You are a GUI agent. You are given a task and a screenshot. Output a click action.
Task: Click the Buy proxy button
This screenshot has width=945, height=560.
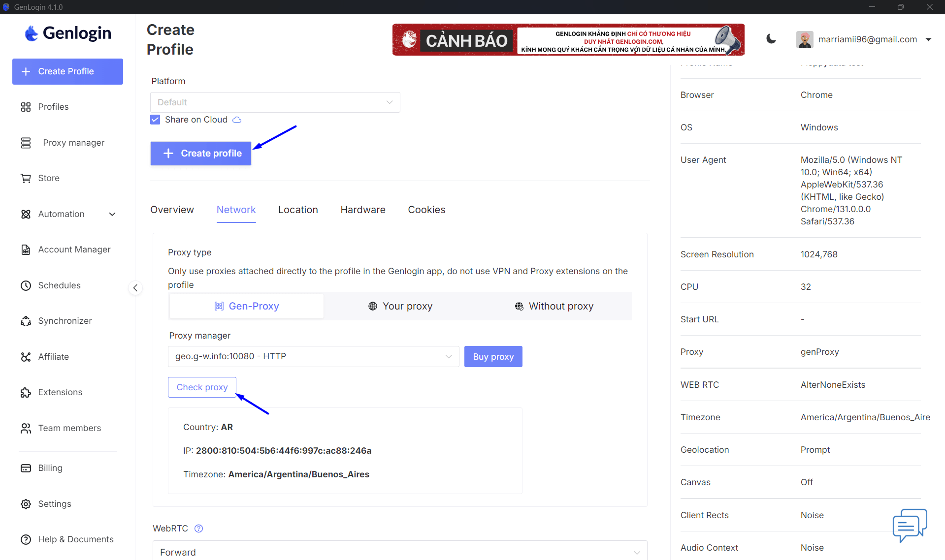pyautogui.click(x=493, y=357)
